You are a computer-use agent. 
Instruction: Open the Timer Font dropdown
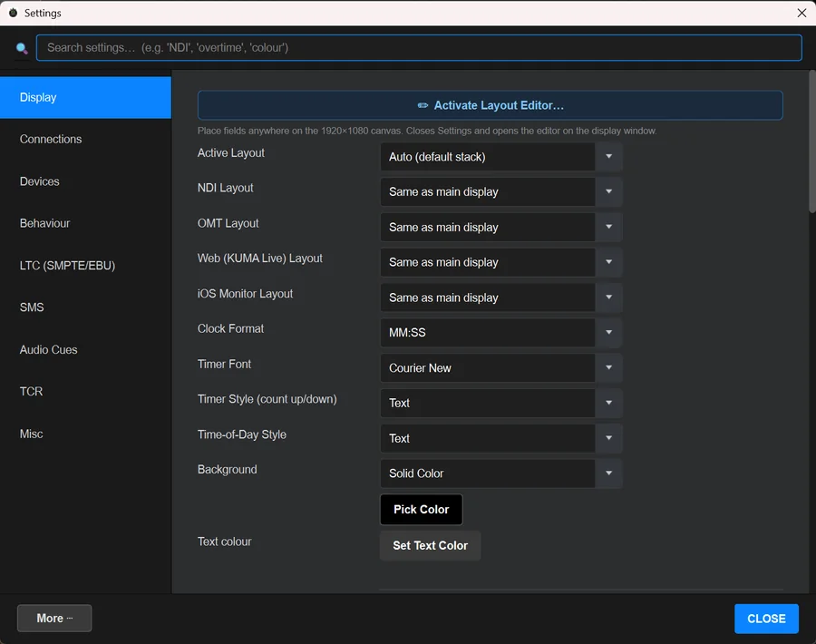501,367
